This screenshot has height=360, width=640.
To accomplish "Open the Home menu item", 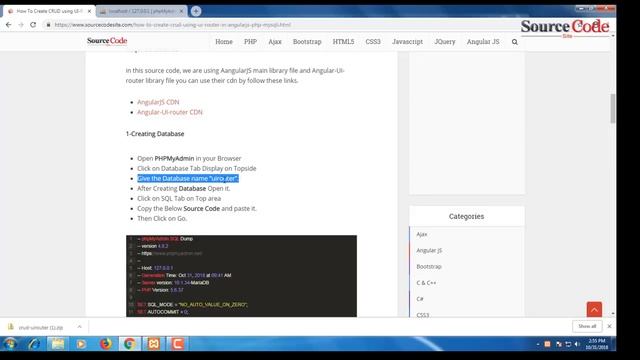I will (x=224, y=42).
